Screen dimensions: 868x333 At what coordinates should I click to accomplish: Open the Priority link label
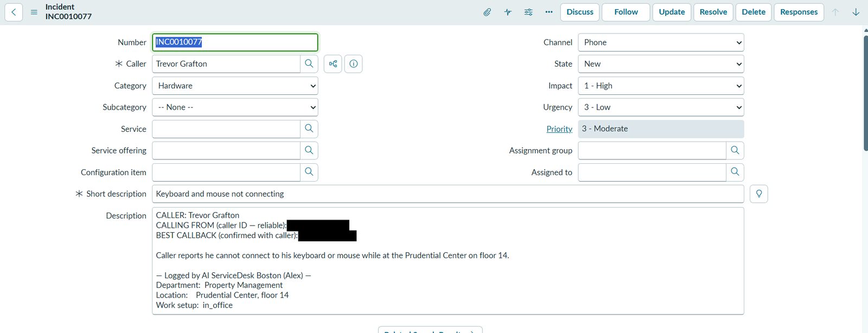pyautogui.click(x=559, y=129)
